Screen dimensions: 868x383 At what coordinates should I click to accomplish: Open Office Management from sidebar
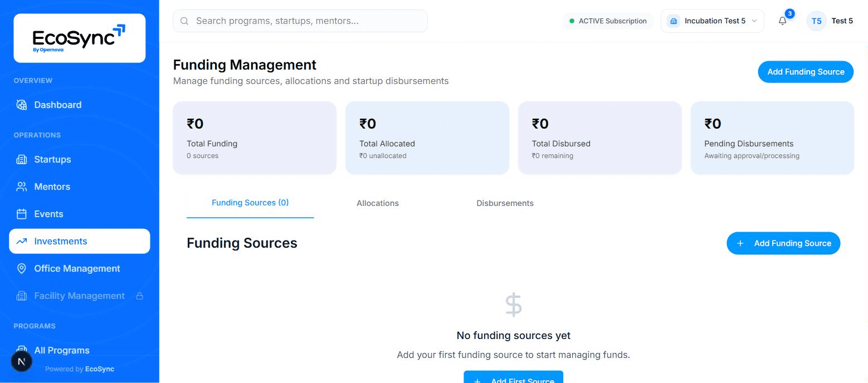coord(79,268)
